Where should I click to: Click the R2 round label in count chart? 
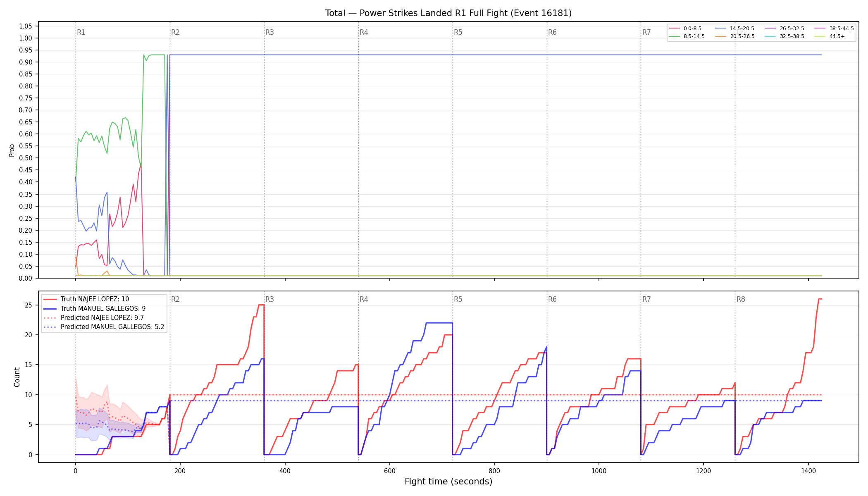pos(175,299)
